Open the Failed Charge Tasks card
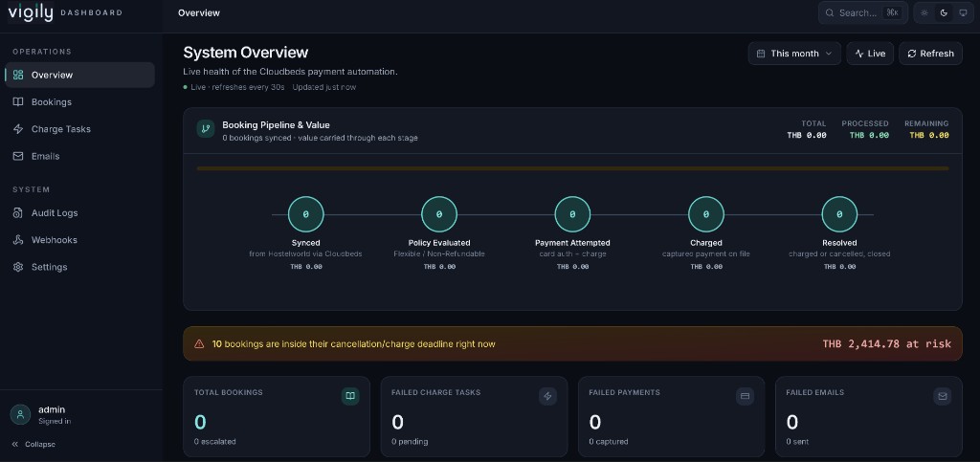The image size is (980, 462). (x=474, y=416)
